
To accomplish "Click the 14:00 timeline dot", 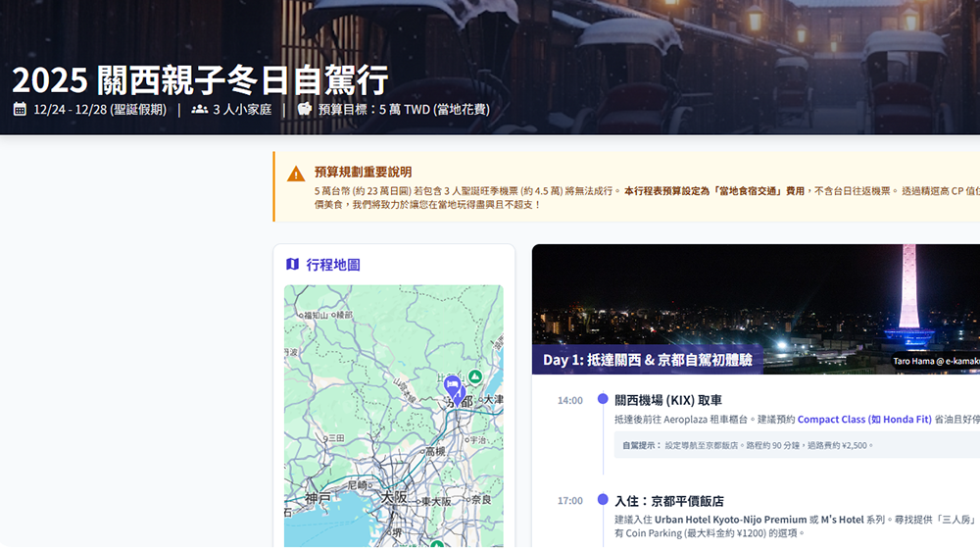I will (x=603, y=399).
